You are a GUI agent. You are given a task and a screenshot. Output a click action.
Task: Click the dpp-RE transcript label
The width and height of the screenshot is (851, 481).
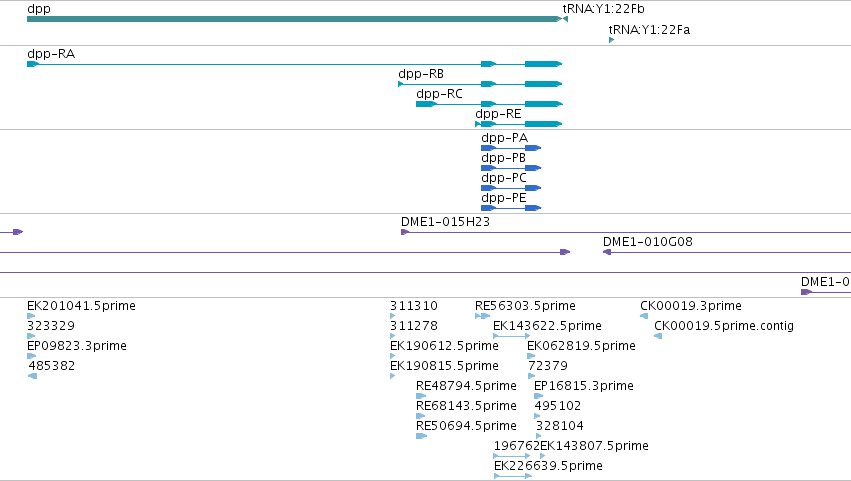tap(498, 114)
